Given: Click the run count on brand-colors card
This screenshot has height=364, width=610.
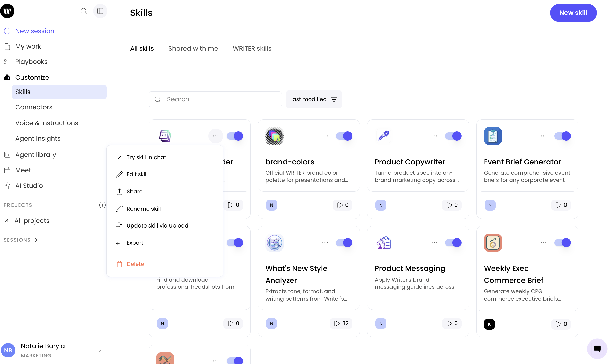Looking at the screenshot, I should coord(343,205).
